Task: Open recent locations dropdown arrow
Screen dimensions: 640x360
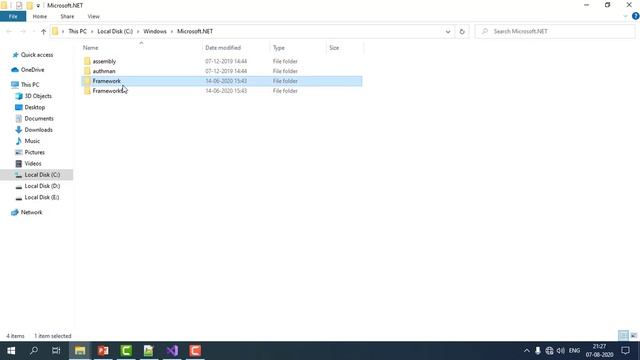Action: pos(33,31)
